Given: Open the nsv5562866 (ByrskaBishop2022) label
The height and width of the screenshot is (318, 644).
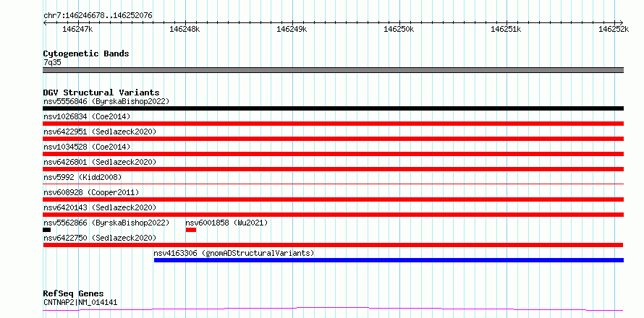Looking at the screenshot, I should tap(106, 223).
